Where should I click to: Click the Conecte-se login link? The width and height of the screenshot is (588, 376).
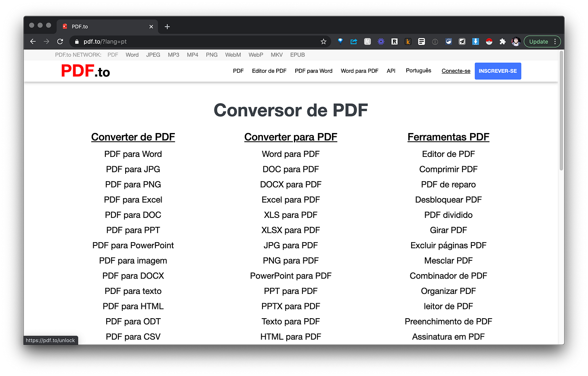(456, 71)
